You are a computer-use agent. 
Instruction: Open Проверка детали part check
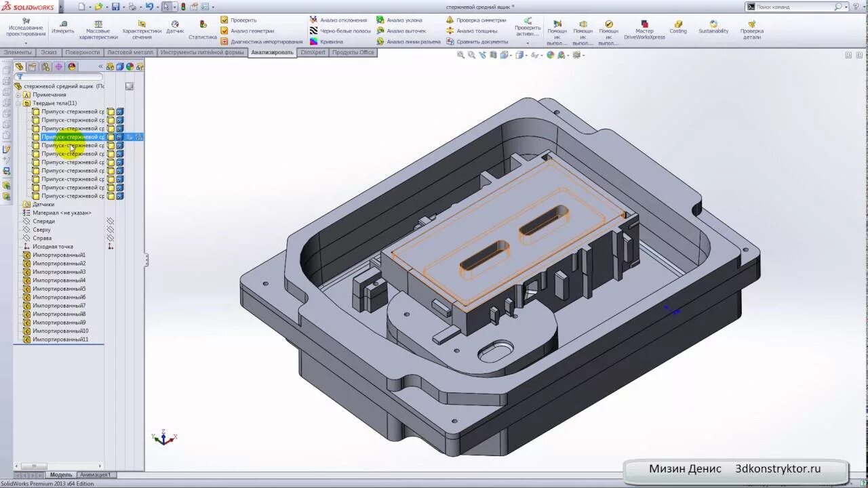coord(751,30)
